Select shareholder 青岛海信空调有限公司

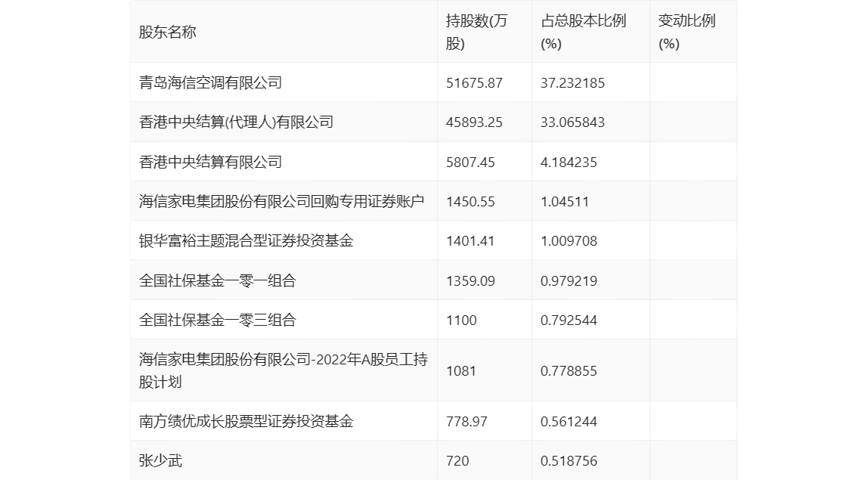coord(210,82)
